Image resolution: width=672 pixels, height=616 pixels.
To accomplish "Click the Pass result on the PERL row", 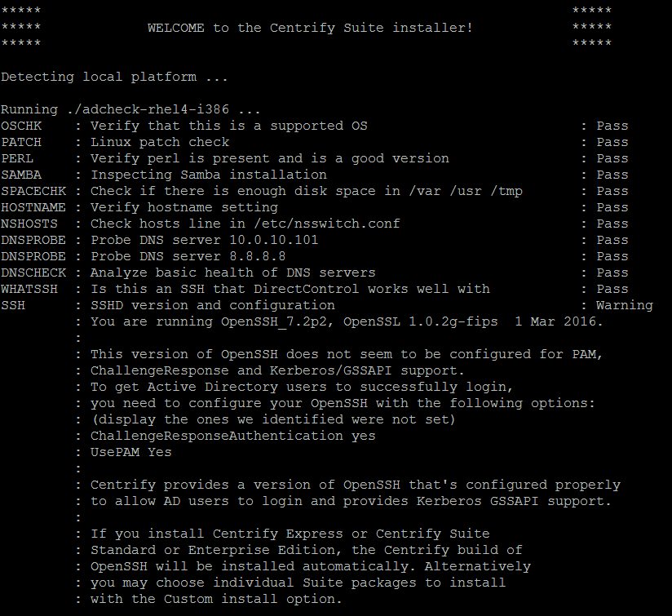I will click(x=612, y=158).
